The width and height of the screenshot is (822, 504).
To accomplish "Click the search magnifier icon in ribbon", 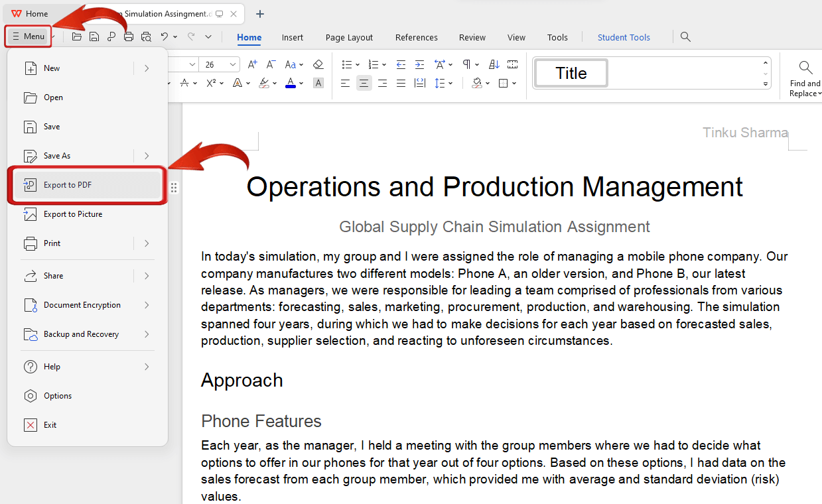I will (686, 37).
